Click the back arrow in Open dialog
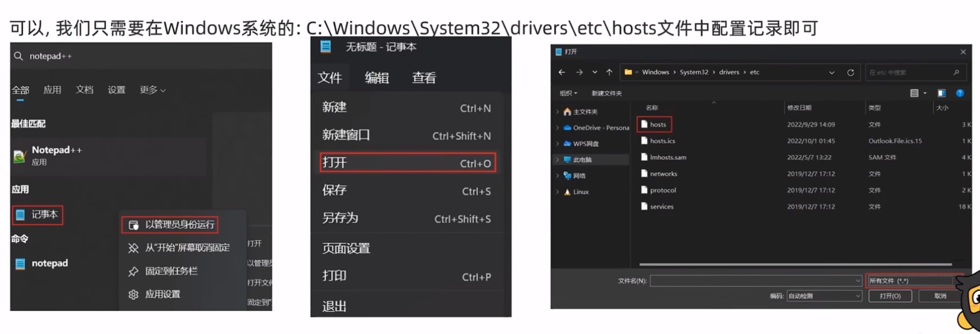The height and width of the screenshot is (334, 980). pyautogui.click(x=562, y=72)
